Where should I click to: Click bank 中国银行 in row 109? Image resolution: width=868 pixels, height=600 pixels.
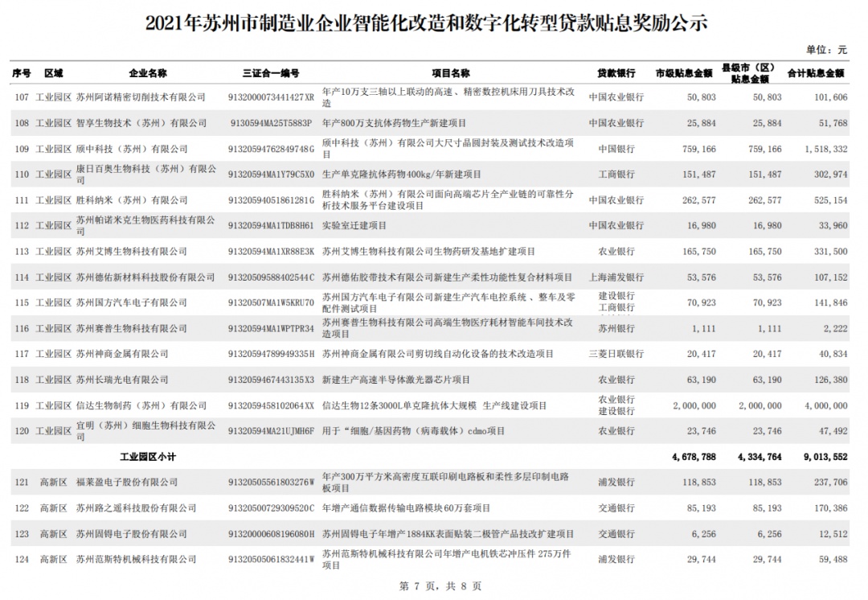pyautogui.click(x=616, y=149)
